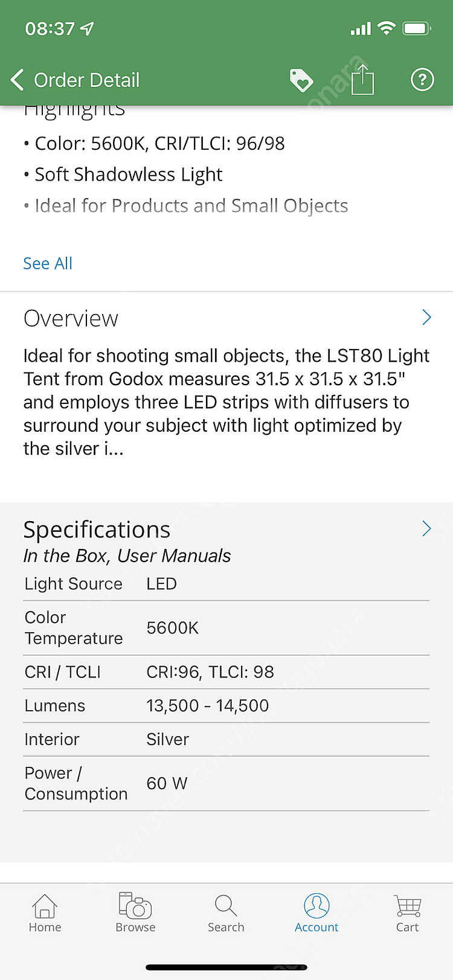Click the See All link
This screenshot has width=453, height=980.
[x=48, y=263]
